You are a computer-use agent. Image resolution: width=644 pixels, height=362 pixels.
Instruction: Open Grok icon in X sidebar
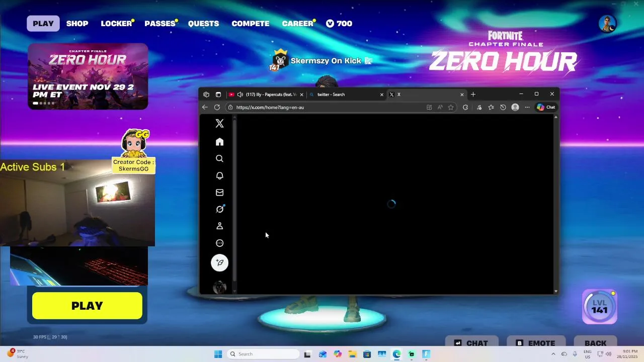point(220,209)
